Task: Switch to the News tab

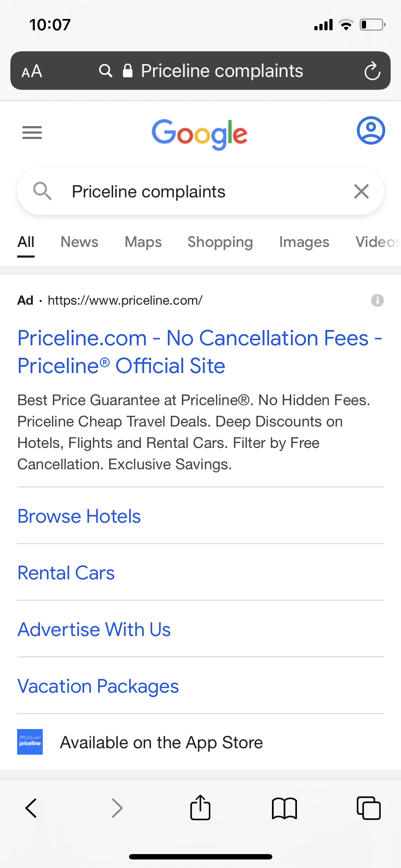Action: click(79, 242)
